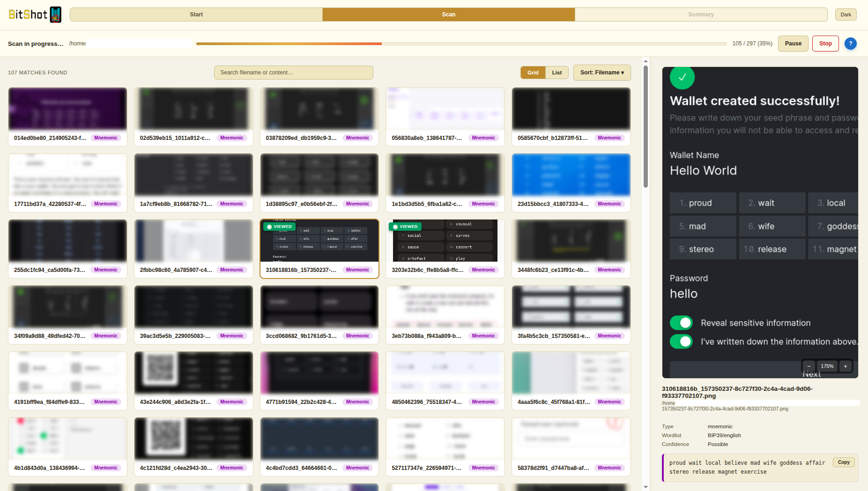Open thumbnail 34f09a9d88_49dfed42
The width and height of the screenshot is (868, 491).
coord(67,315)
